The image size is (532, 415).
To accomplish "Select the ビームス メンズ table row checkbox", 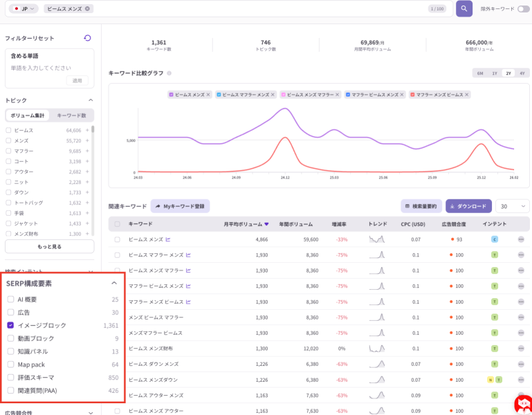I will (118, 239).
